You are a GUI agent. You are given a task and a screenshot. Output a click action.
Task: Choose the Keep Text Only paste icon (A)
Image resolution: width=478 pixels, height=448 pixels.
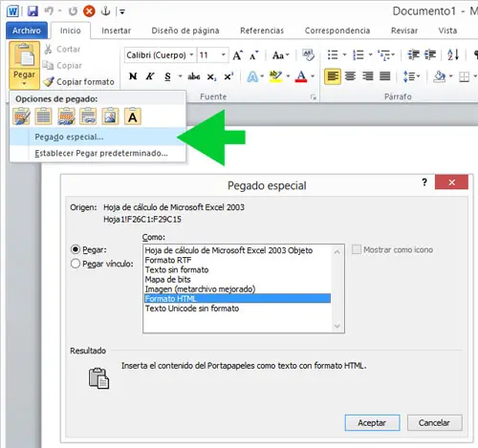click(x=133, y=117)
